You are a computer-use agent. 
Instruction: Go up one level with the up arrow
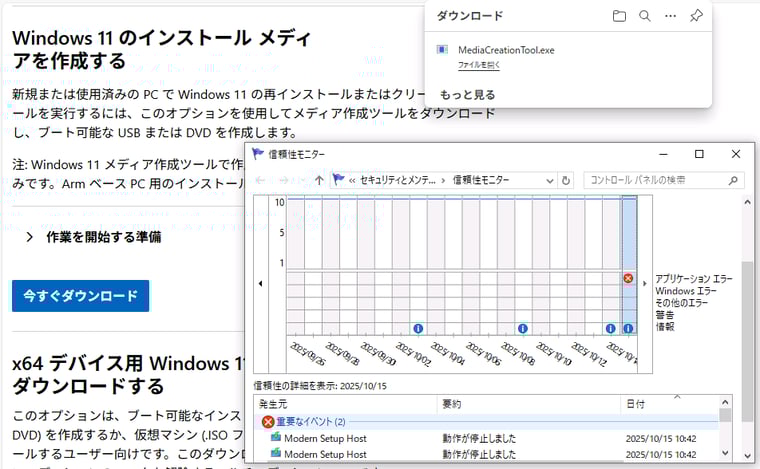[319, 181]
